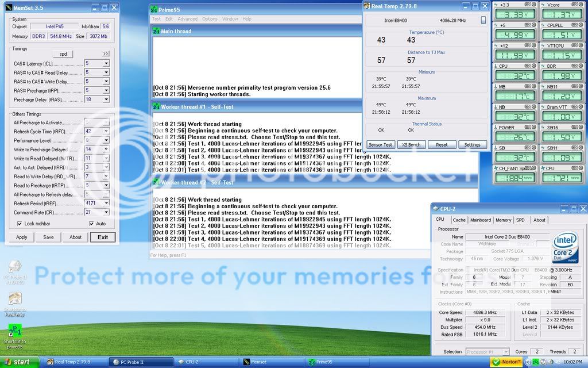
Task: Click the Windows start button
Action: 20,362
